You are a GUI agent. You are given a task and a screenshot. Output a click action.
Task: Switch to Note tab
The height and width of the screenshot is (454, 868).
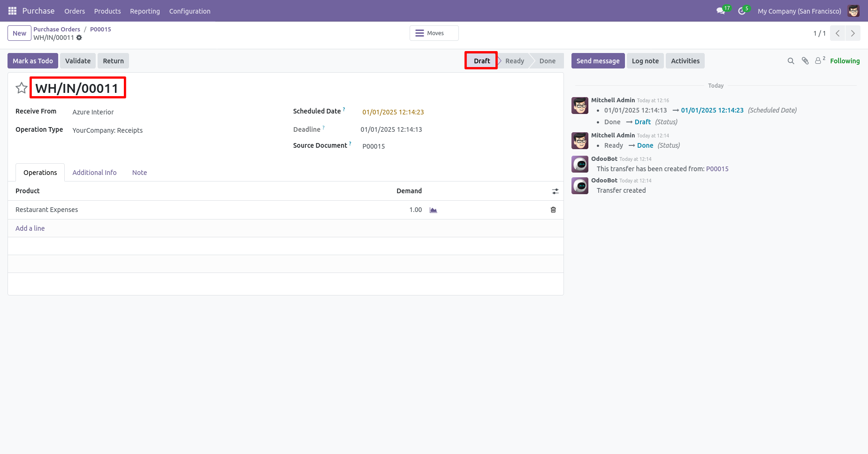[139, 173]
